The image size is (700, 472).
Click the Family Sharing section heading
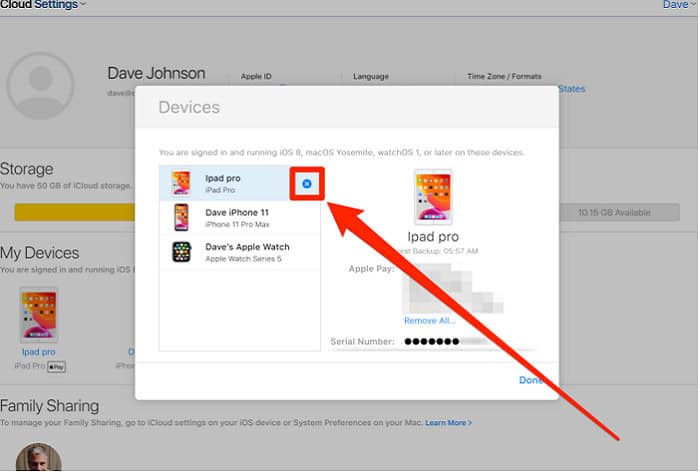[50, 406]
